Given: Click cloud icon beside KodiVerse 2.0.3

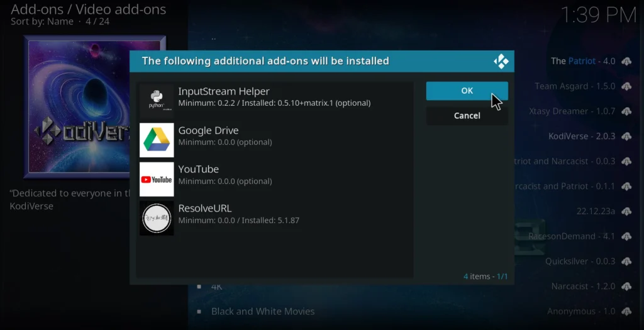Looking at the screenshot, I should (626, 136).
